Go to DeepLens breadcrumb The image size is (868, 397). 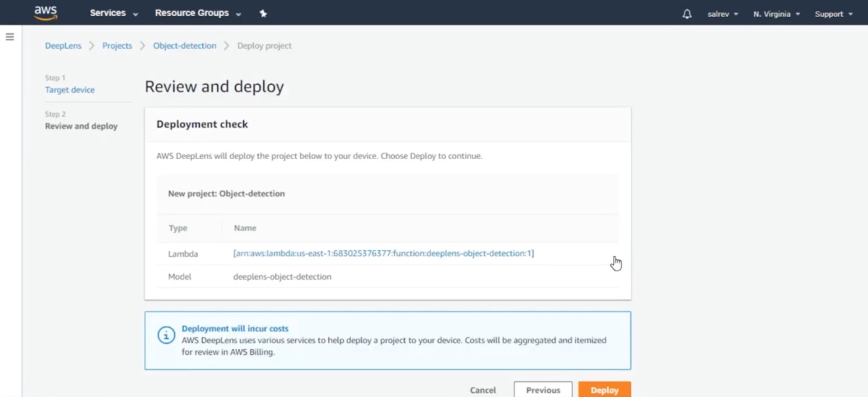63,46
